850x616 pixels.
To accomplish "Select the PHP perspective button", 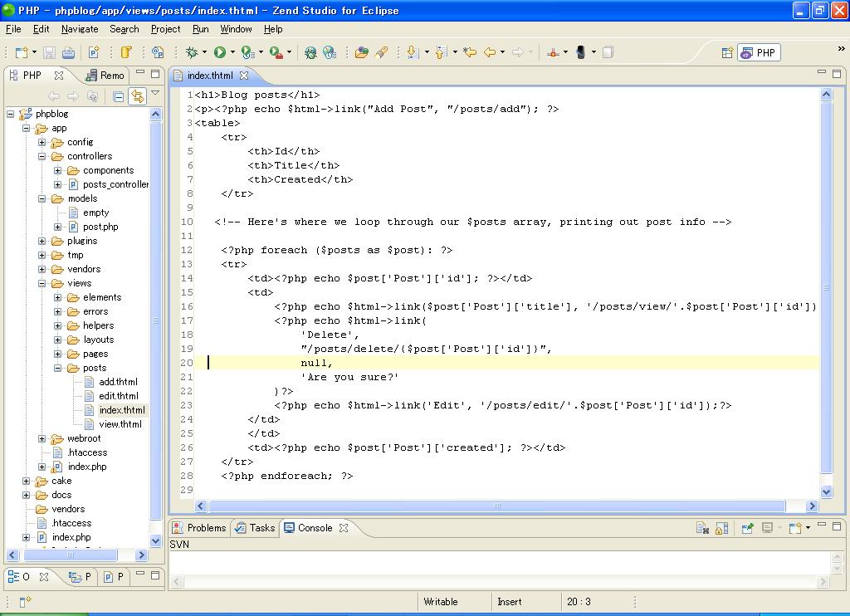I will point(759,52).
